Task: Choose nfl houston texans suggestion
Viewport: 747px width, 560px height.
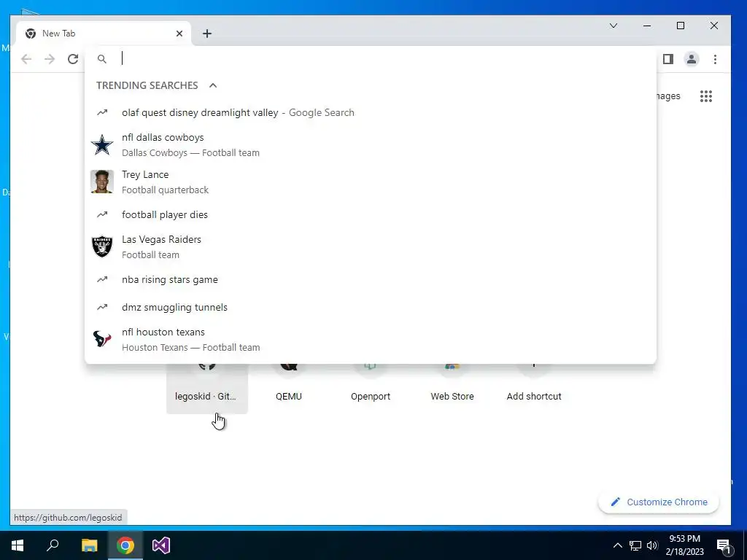Action: (371, 340)
